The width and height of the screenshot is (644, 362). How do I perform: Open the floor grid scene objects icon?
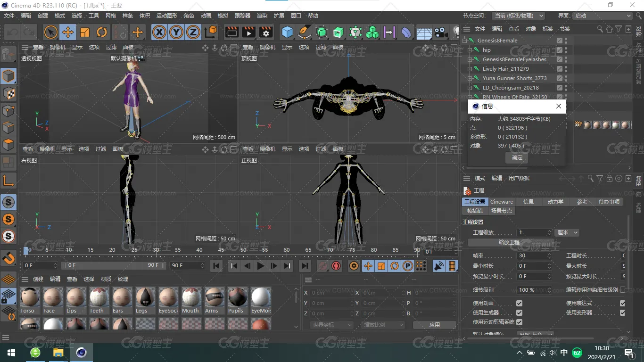tap(424, 32)
